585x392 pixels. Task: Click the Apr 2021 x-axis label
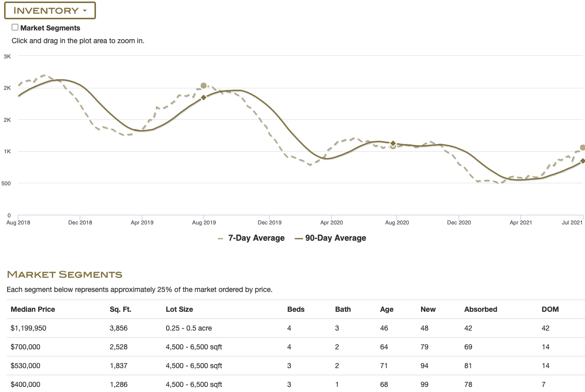(521, 223)
